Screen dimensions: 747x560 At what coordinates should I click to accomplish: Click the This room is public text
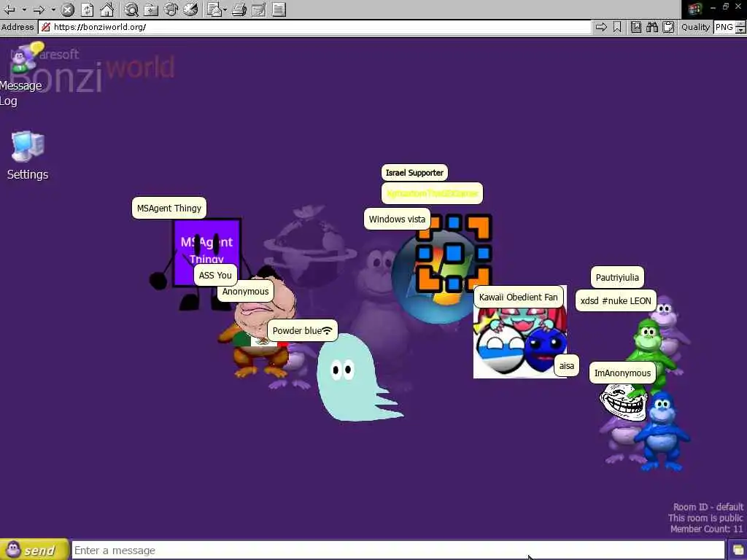pyautogui.click(x=705, y=518)
